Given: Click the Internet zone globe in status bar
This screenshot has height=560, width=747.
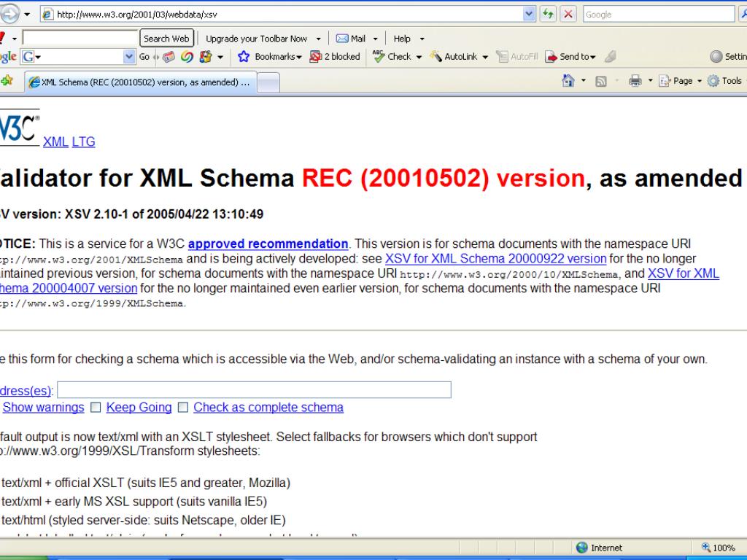Looking at the screenshot, I should click(x=581, y=548).
